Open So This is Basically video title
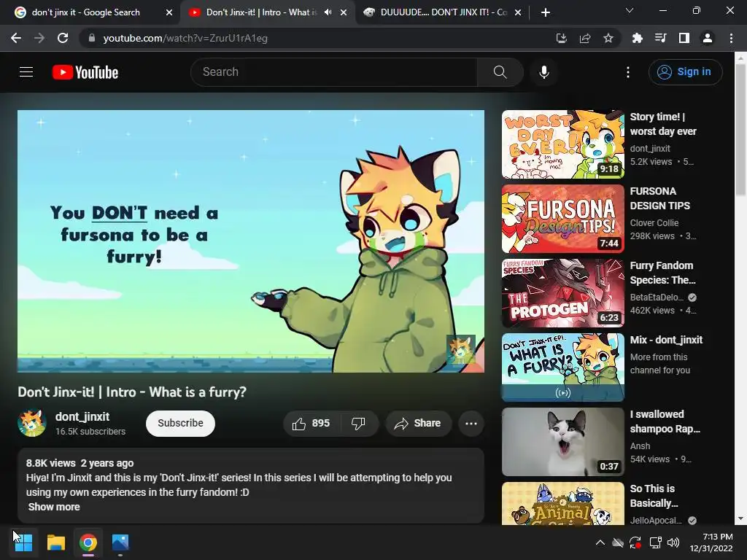This screenshot has width=747, height=560. tap(654, 496)
